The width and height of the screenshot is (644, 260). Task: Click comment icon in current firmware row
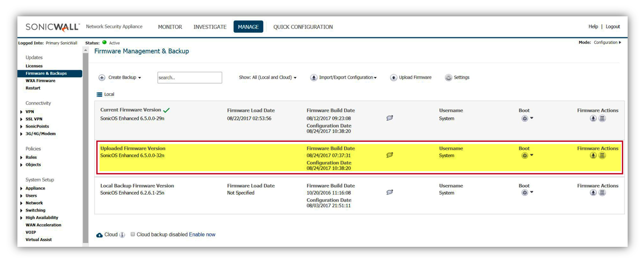(x=390, y=118)
